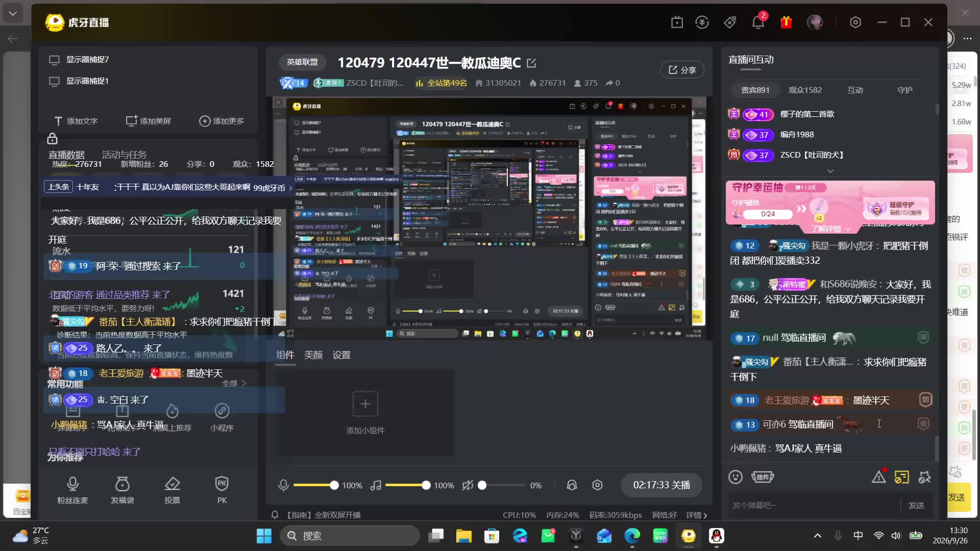Toggle the scene lock icon
The image size is (980, 551).
52,139
